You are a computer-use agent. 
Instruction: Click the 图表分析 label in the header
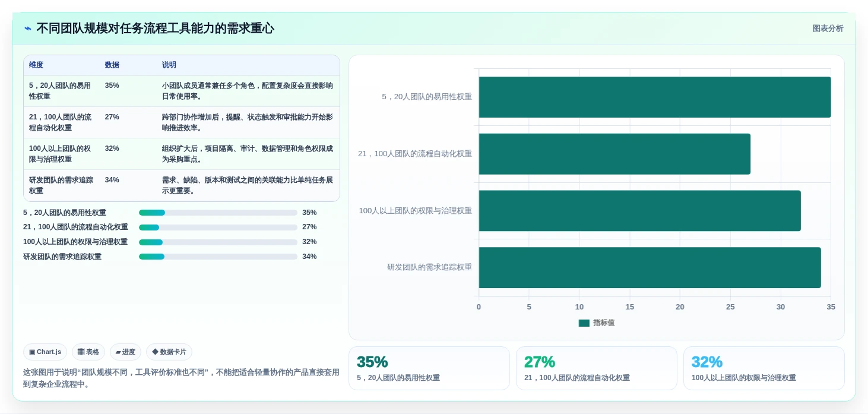coord(828,29)
